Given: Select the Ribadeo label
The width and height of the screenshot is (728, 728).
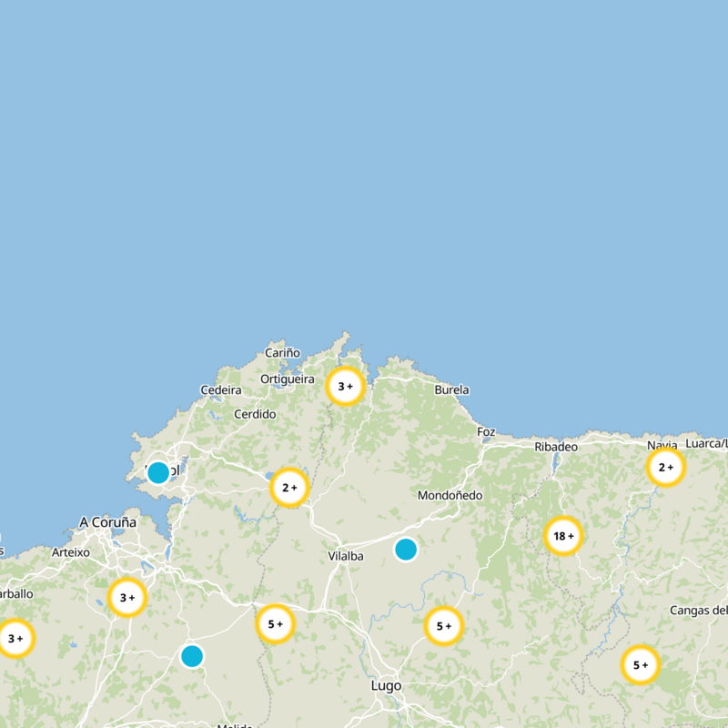Looking at the screenshot, I should (x=556, y=447).
